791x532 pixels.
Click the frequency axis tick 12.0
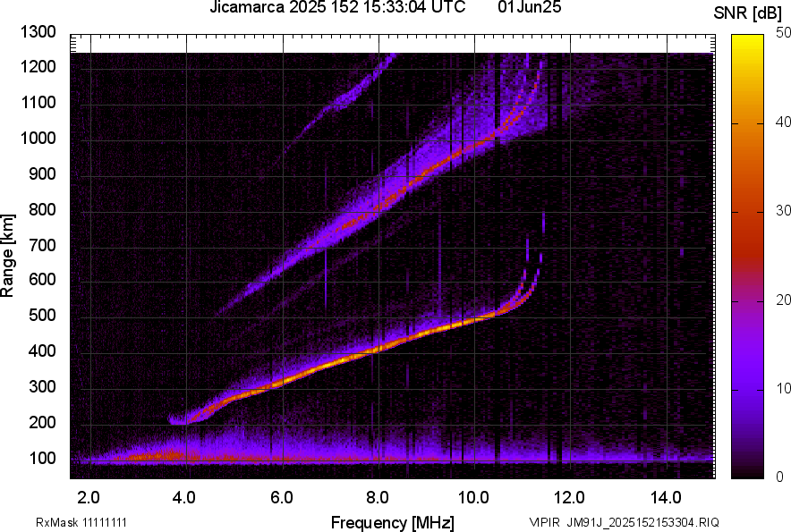(569, 498)
